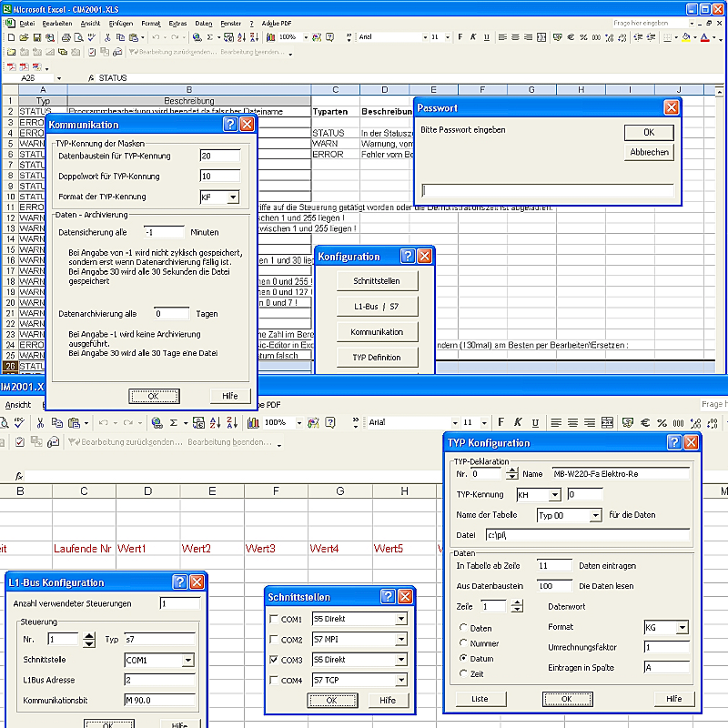Click the Save diskette icon
Screen dimensions: 728x728
(36, 37)
